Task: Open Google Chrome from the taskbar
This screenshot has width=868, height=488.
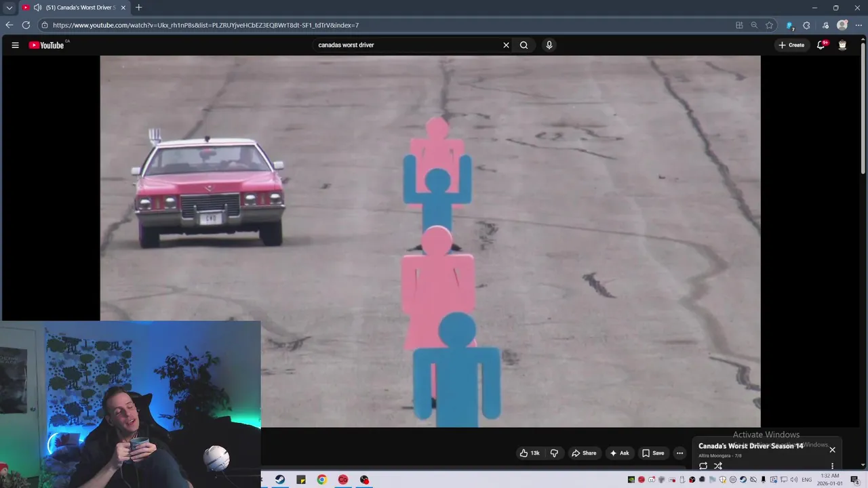Action: pyautogui.click(x=322, y=479)
